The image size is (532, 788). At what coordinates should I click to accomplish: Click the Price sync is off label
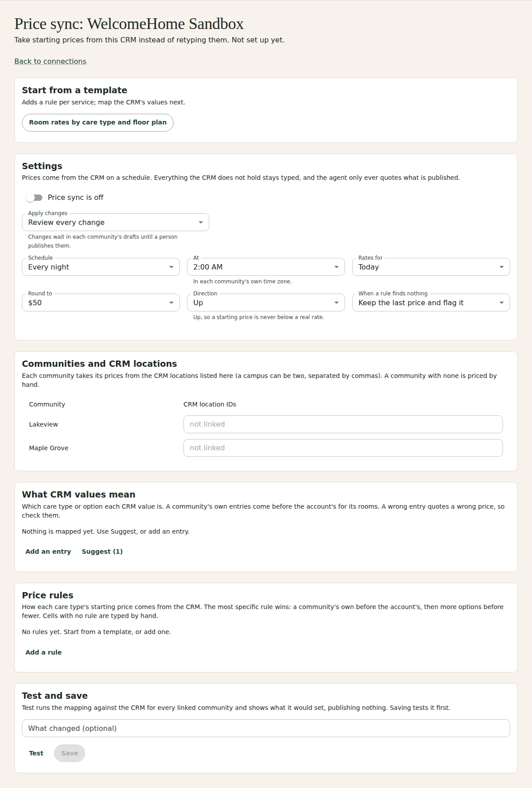click(x=75, y=198)
